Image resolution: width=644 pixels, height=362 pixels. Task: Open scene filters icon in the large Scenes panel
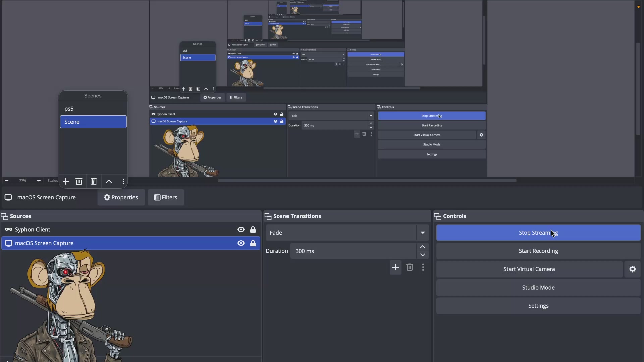(94, 182)
